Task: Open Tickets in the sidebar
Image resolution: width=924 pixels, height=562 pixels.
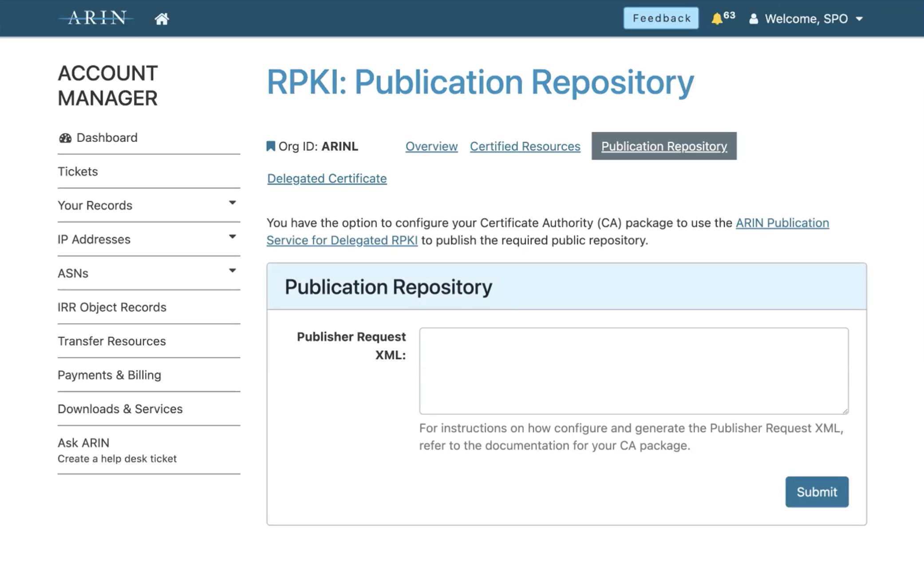Action: pyautogui.click(x=78, y=172)
